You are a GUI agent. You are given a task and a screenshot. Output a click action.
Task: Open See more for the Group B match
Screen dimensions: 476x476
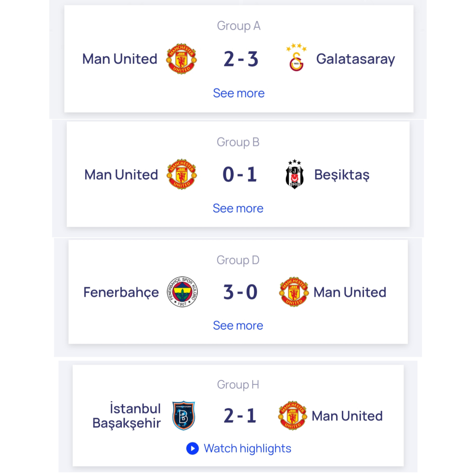tap(238, 208)
